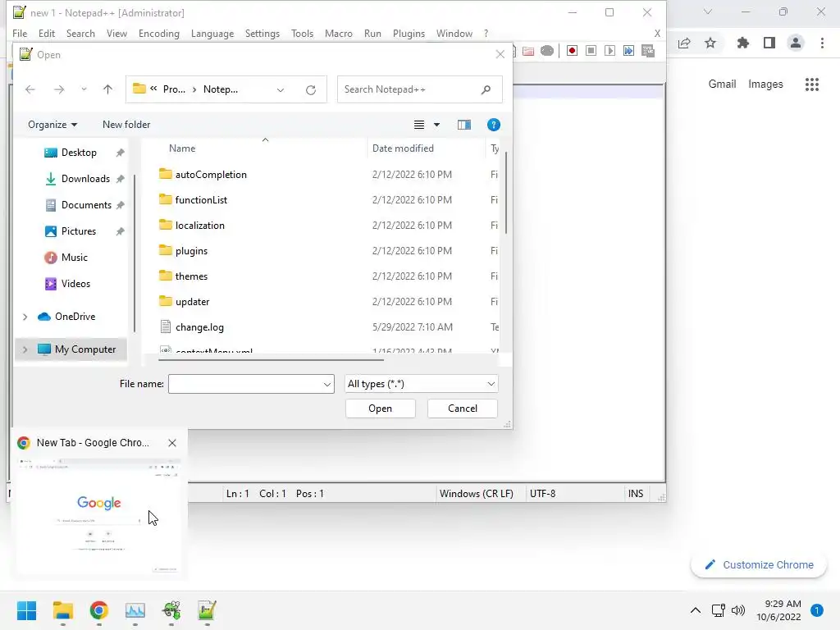Open the Encoding menu
Image resolution: width=840 pixels, height=630 pixels.
[159, 33]
